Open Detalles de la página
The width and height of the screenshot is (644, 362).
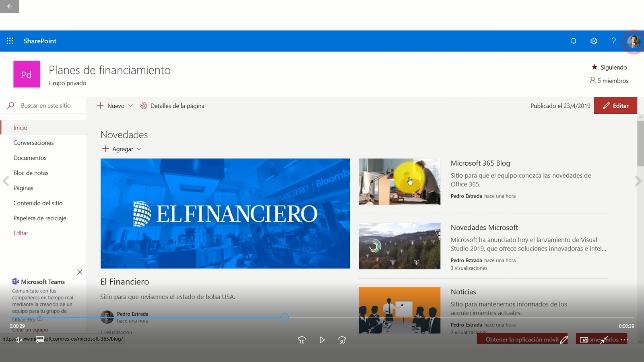point(172,106)
